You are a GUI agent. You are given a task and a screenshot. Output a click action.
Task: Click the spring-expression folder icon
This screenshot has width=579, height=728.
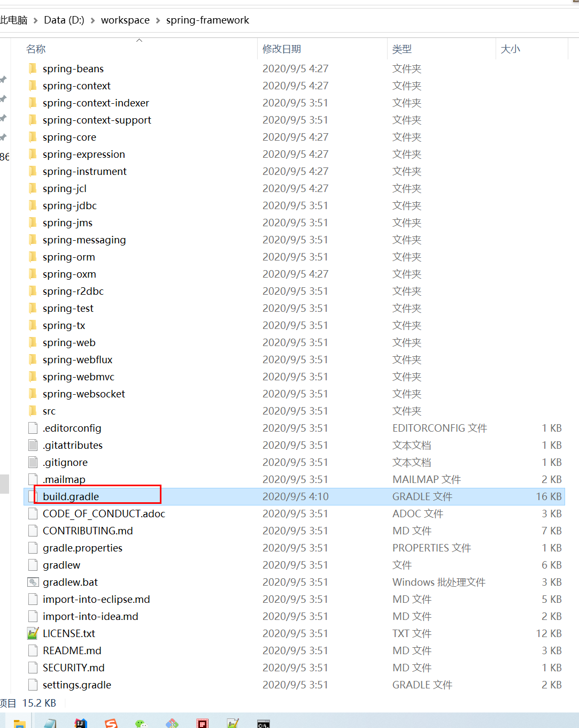point(33,154)
